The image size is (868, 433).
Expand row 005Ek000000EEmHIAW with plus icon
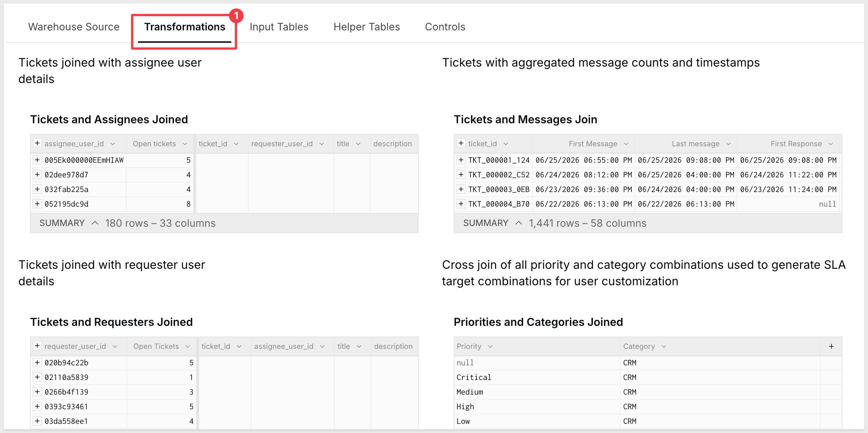point(37,160)
